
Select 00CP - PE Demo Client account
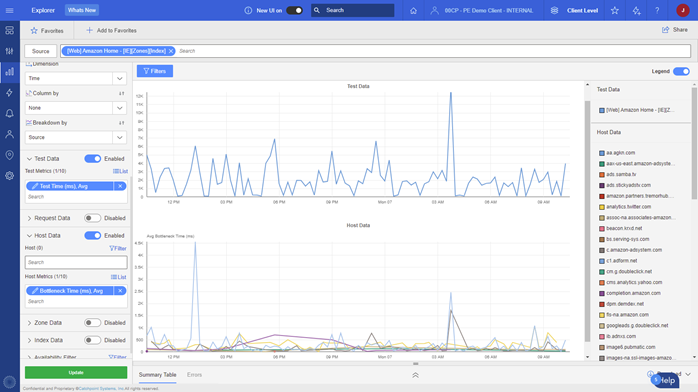click(482, 10)
